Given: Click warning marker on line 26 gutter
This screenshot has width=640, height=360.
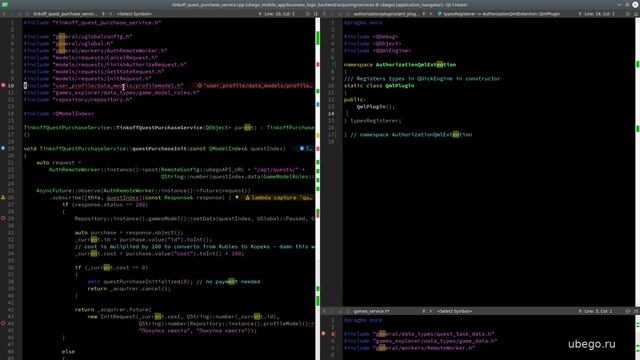Looking at the screenshot, I should 3,197.
